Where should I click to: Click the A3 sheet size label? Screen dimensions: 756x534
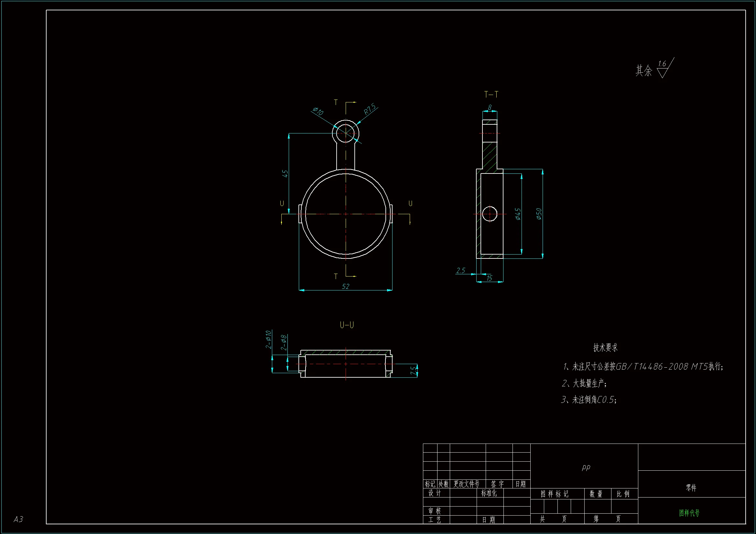click(18, 519)
